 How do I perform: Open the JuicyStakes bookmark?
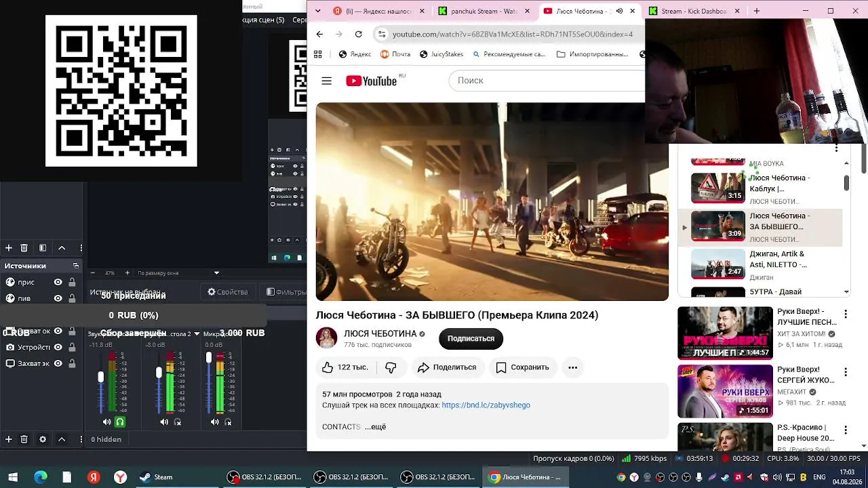coord(441,54)
